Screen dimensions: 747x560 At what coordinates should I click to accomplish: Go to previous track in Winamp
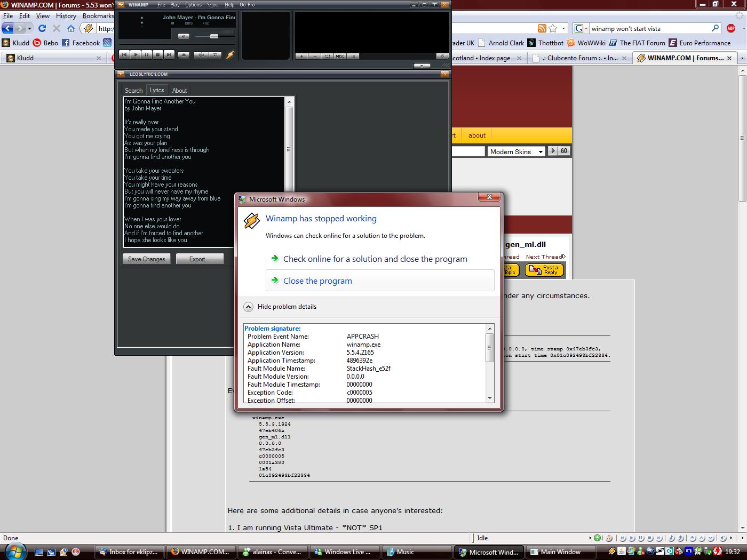(x=124, y=54)
